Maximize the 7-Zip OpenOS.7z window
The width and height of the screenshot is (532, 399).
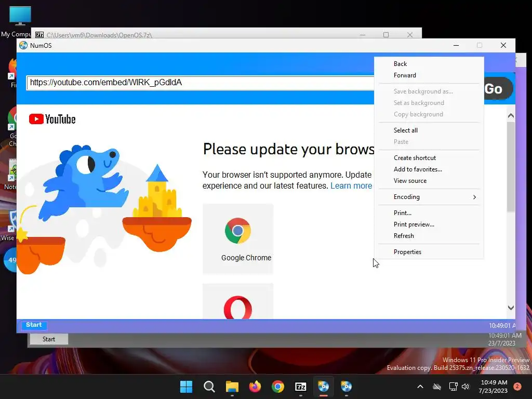pos(386,35)
